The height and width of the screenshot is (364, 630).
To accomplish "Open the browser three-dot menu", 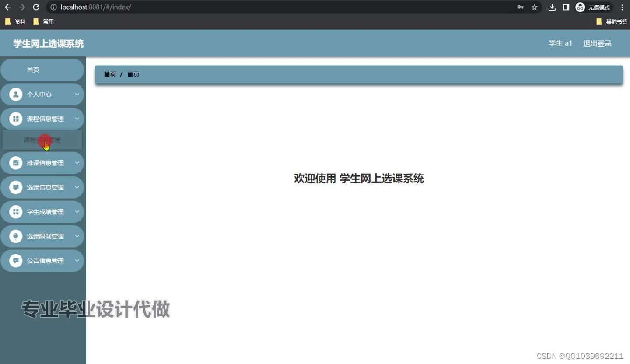I will coord(622,7).
